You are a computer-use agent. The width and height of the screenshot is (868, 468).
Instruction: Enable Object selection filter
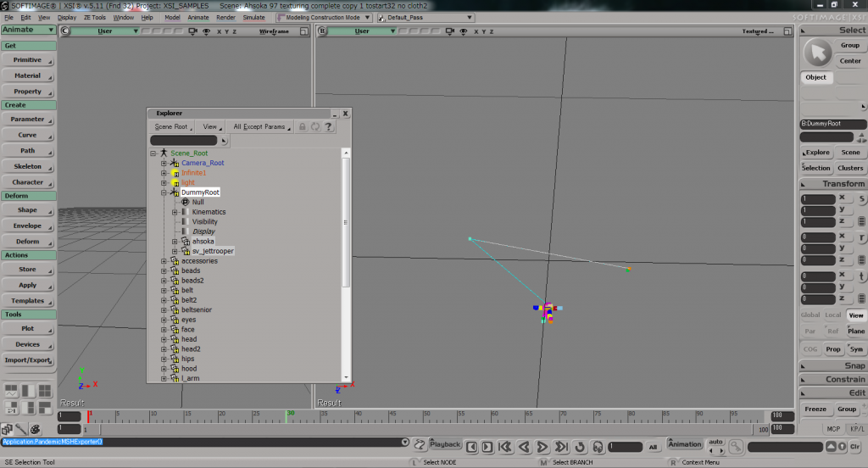click(816, 77)
